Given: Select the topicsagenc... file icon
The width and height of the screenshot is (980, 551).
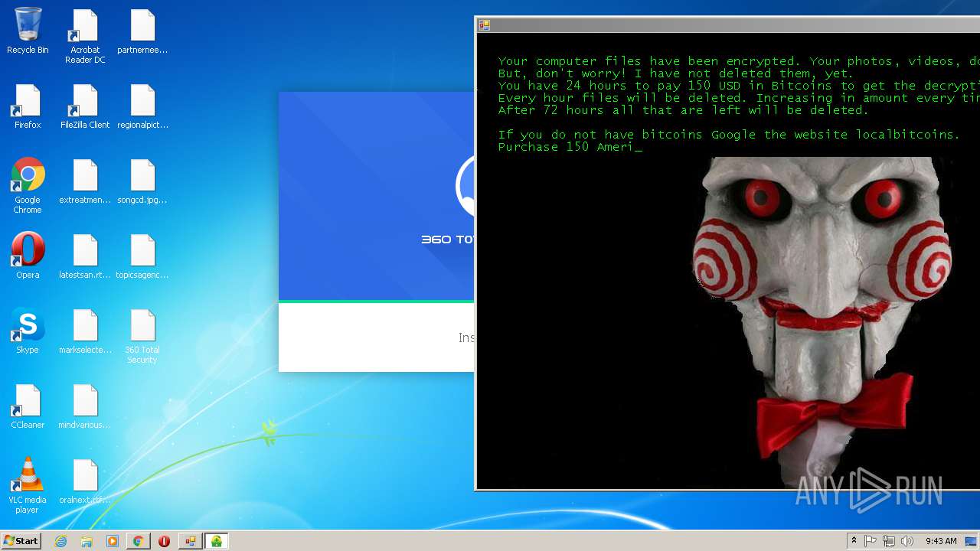Looking at the screenshot, I should click(142, 256).
